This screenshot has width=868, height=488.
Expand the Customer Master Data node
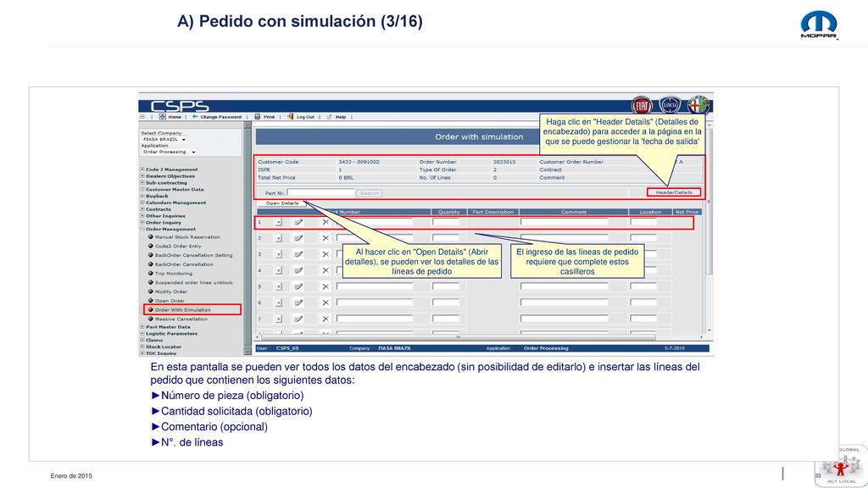point(142,189)
